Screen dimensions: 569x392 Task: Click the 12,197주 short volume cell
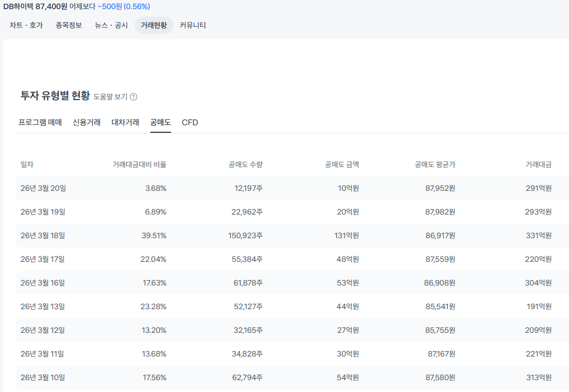pos(249,188)
